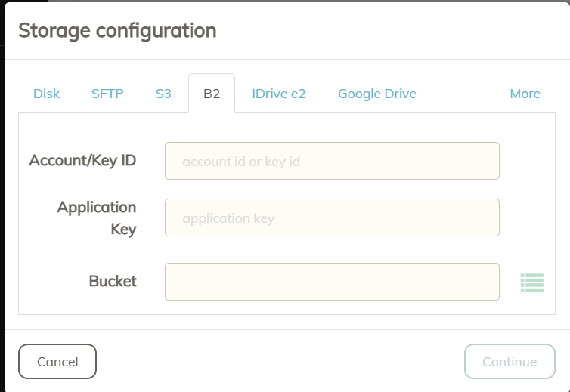Open the S3 storage tab
Screen dimensions: 570x392
(x=163, y=94)
